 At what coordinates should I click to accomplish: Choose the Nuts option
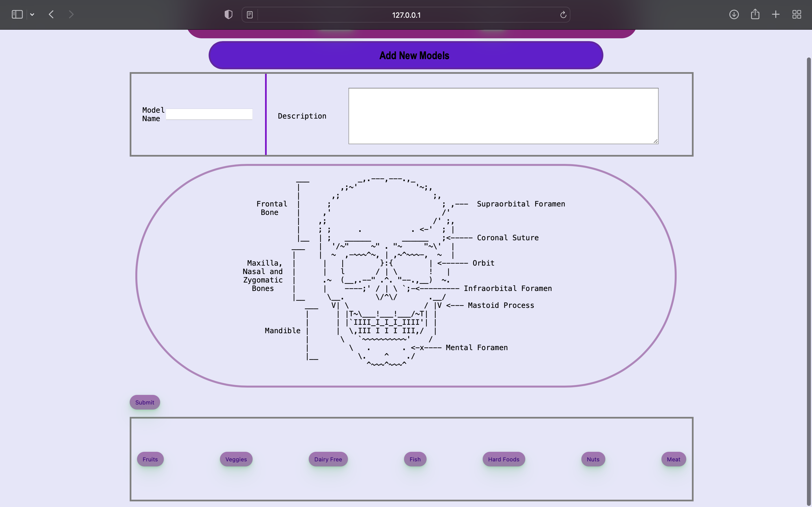(x=593, y=459)
